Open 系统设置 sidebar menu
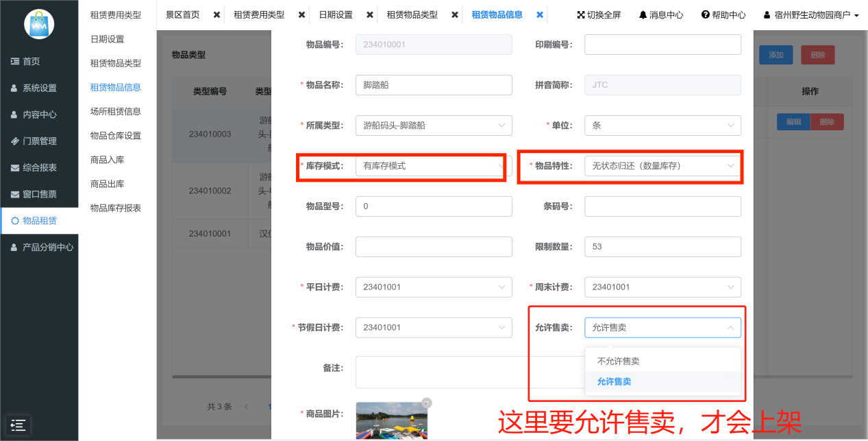Image resolution: width=868 pixels, height=441 pixels. 39,88
